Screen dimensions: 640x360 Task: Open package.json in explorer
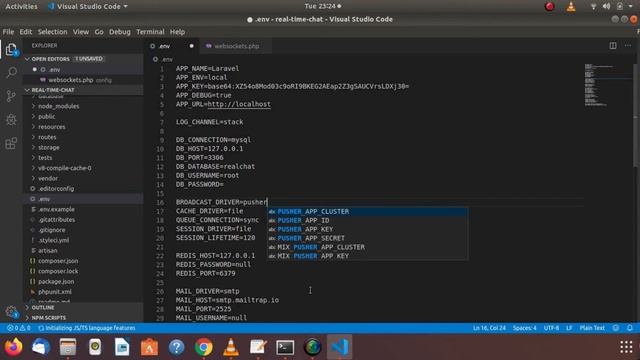click(56, 281)
